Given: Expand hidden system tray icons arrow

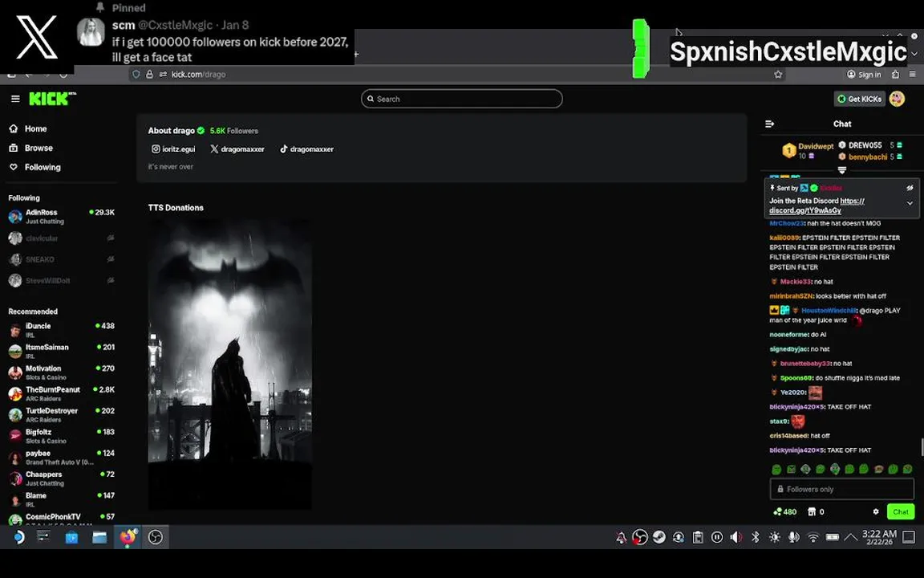Looking at the screenshot, I should pos(851,537).
